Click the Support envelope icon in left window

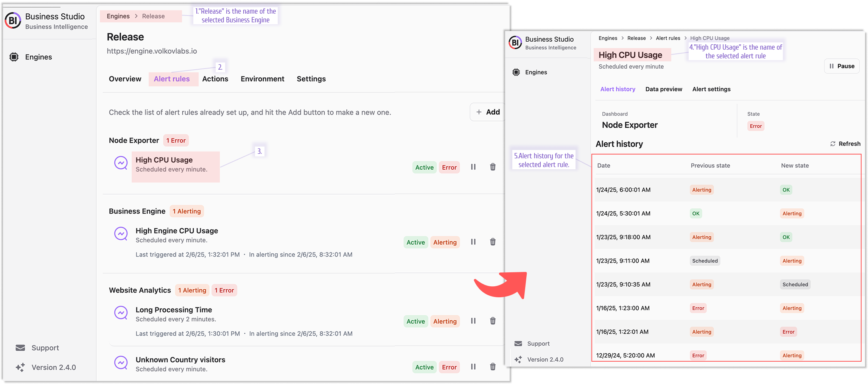(20, 348)
